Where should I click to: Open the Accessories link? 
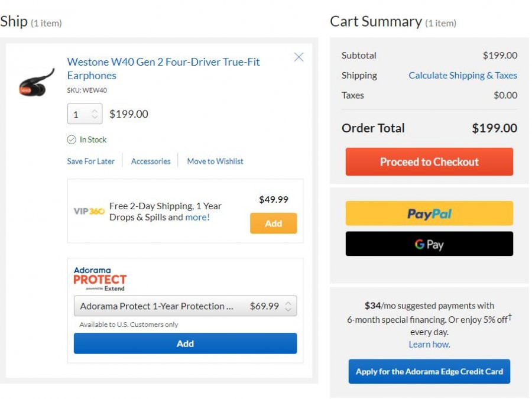point(151,161)
